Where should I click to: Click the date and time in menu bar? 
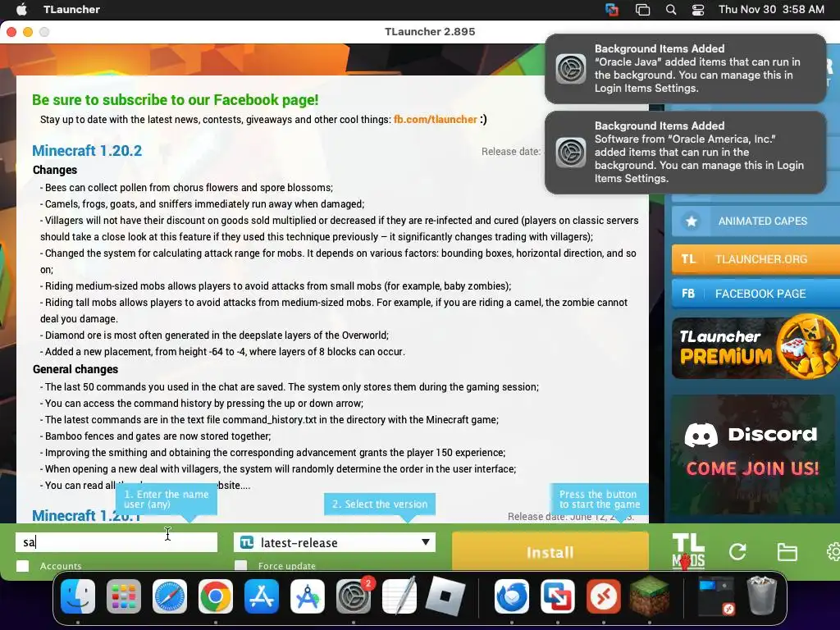771,9
